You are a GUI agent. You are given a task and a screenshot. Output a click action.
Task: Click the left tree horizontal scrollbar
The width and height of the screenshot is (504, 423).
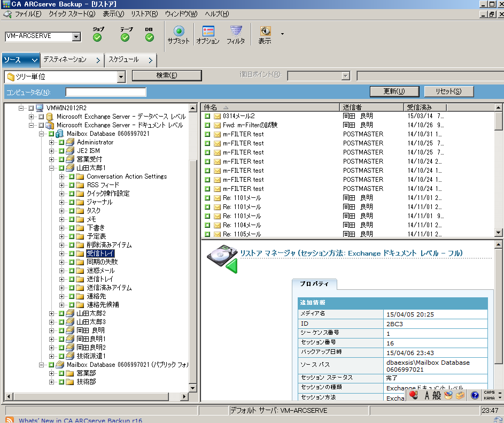(96, 396)
